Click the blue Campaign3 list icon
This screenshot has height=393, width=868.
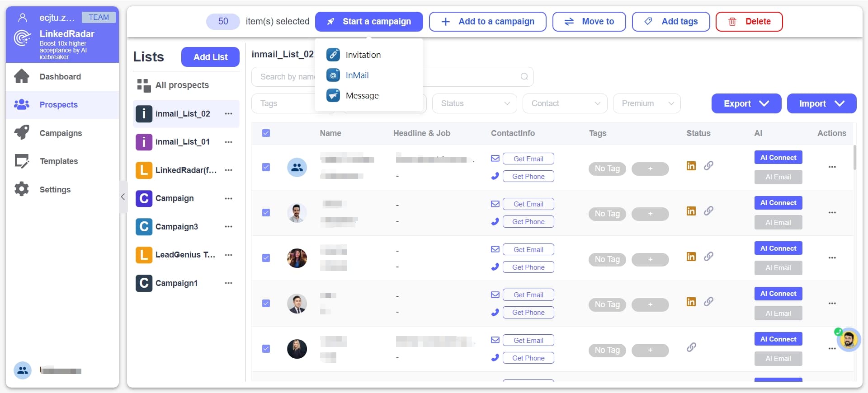click(144, 226)
